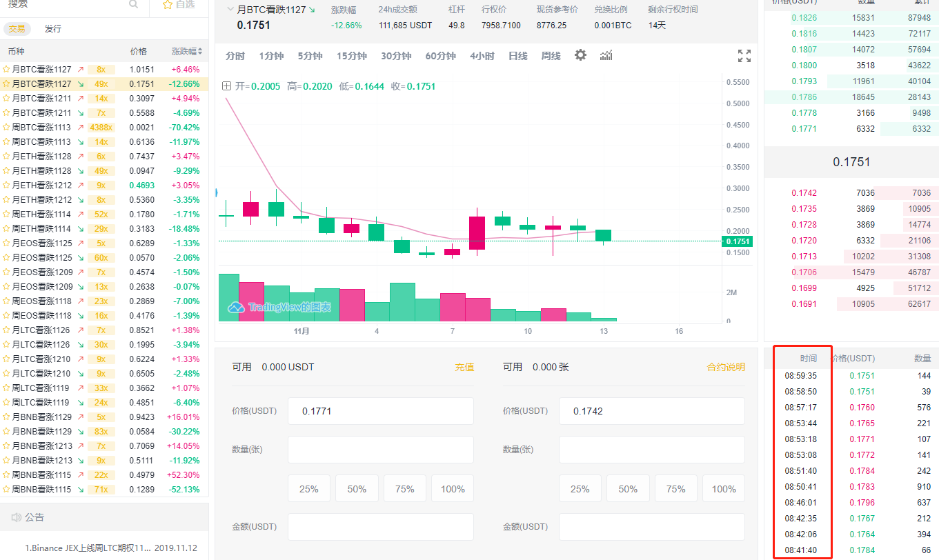Favorite the 月BTC看涨1127 row star

point(6,70)
